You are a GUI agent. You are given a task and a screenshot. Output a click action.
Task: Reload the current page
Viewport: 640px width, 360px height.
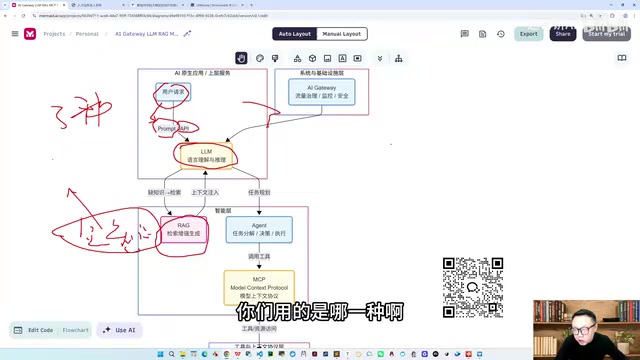coord(23,16)
